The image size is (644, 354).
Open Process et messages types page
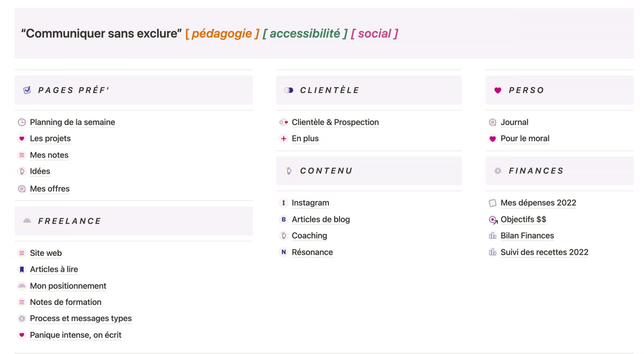(x=80, y=318)
